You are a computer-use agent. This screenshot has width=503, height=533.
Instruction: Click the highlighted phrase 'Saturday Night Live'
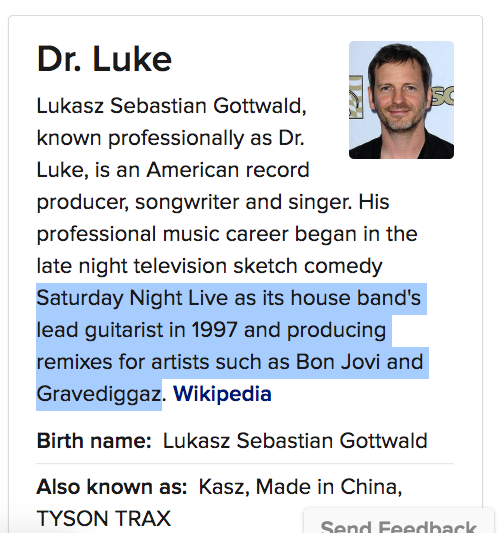click(132, 298)
